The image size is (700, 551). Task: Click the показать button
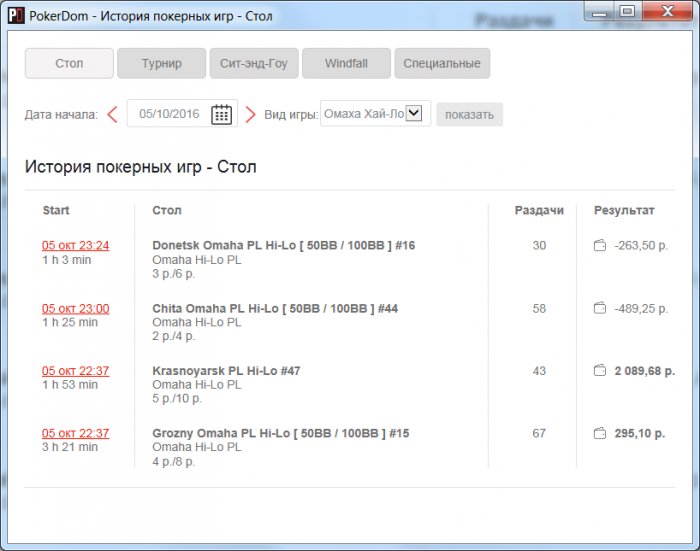point(469,115)
